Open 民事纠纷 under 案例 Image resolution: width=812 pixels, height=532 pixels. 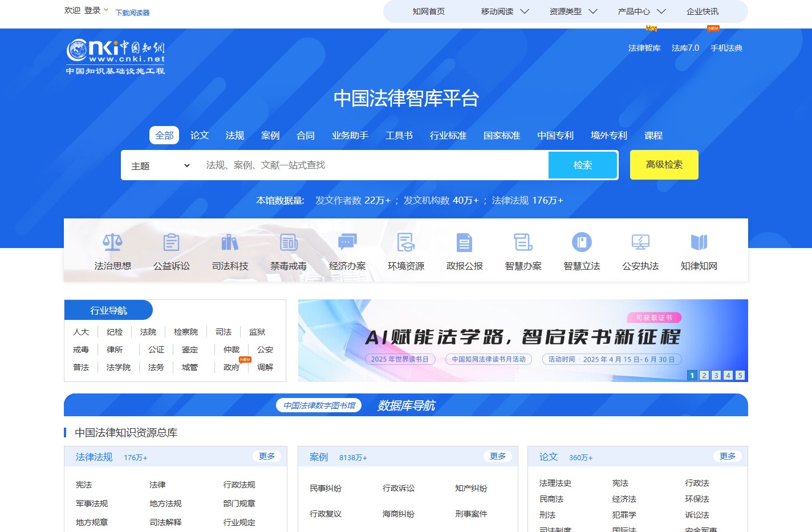[x=326, y=488]
